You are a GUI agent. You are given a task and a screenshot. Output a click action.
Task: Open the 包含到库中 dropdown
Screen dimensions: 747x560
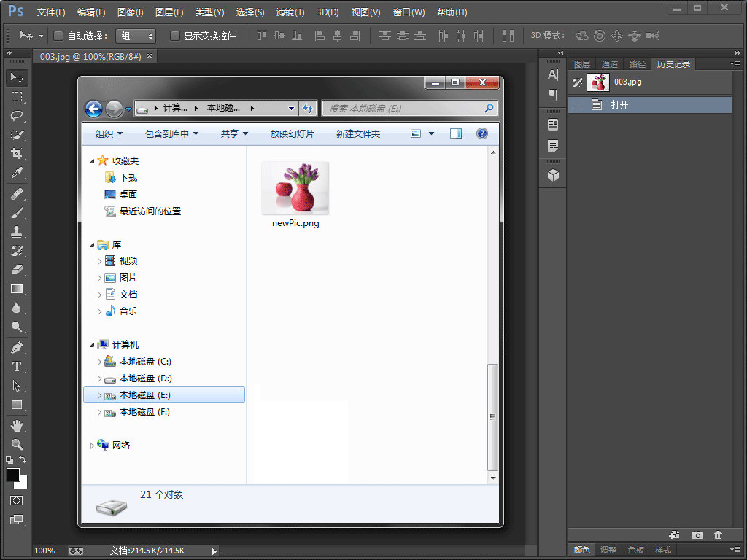pos(171,134)
